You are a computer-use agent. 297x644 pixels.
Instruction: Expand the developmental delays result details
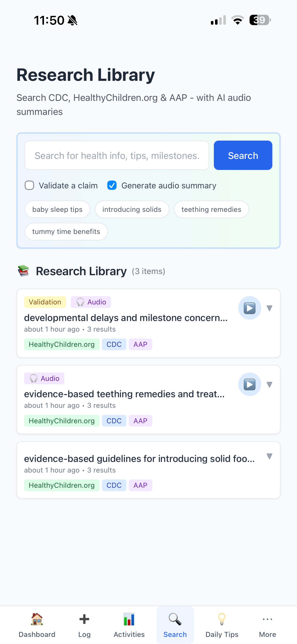(270, 308)
